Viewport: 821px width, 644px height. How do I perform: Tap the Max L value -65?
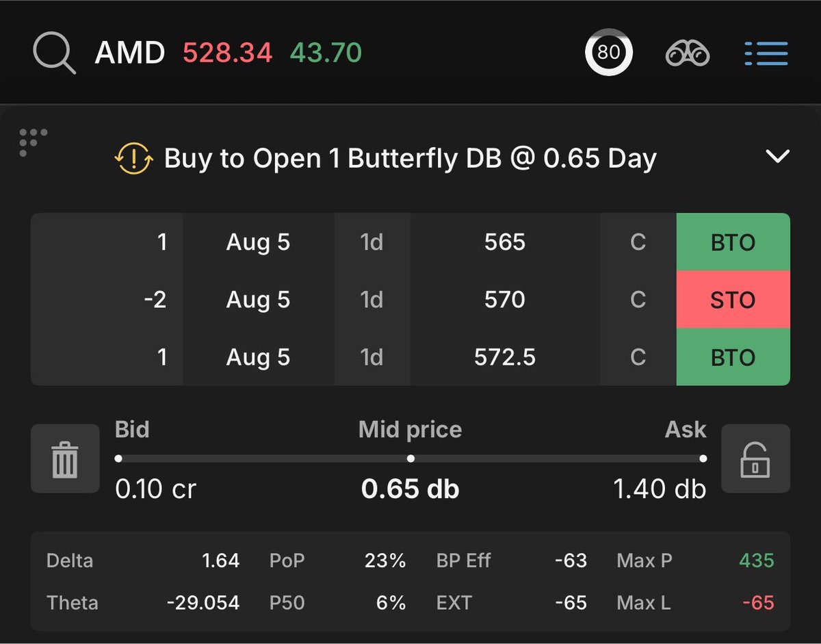pos(758,603)
